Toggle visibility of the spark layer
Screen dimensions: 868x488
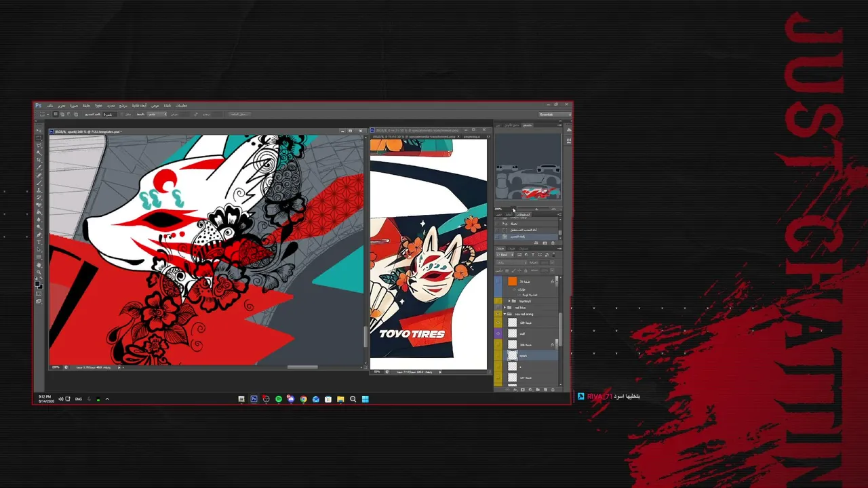(x=498, y=355)
